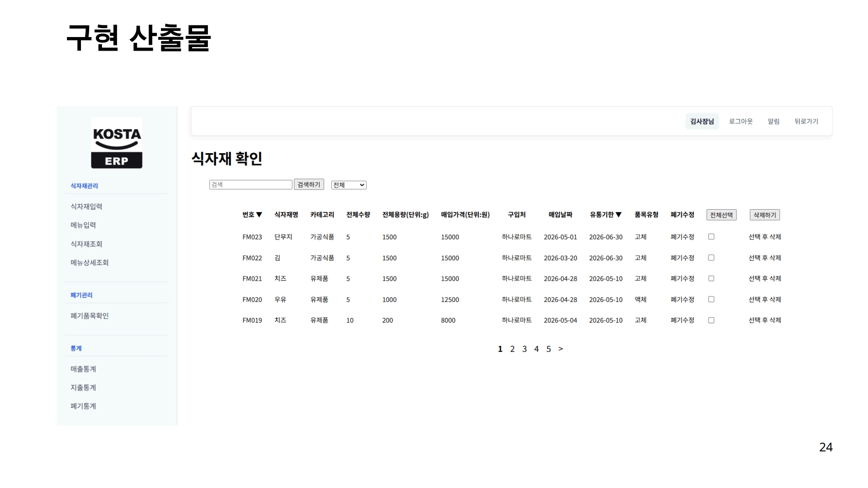Click 폐기수정 for FM023 row
The width and height of the screenshot is (868, 488).
tap(682, 237)
